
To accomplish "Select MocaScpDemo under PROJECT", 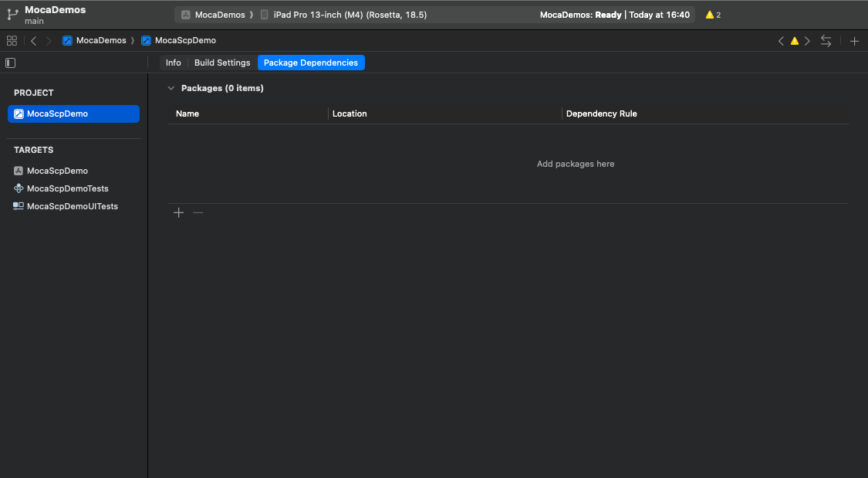I will click(73, 114).
